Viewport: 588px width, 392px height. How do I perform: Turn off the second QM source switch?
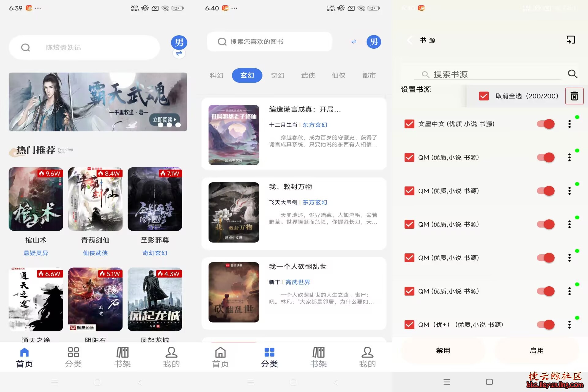(546, 191)
